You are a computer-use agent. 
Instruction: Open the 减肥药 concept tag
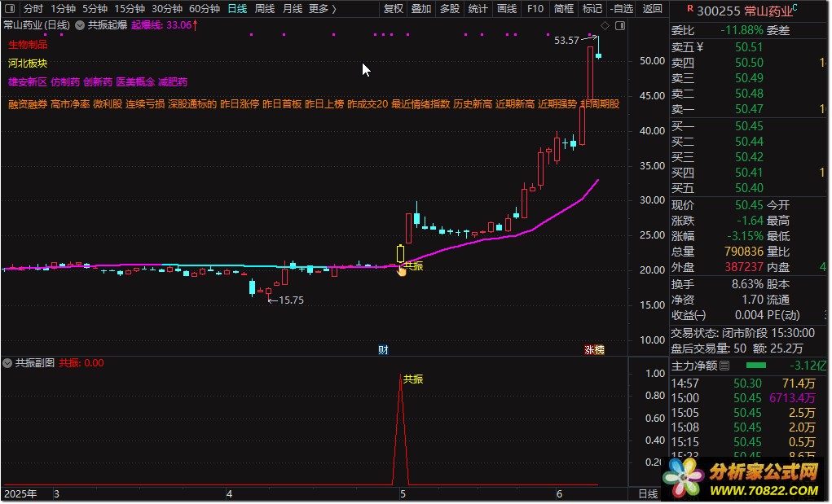click(x=173, y=82)
